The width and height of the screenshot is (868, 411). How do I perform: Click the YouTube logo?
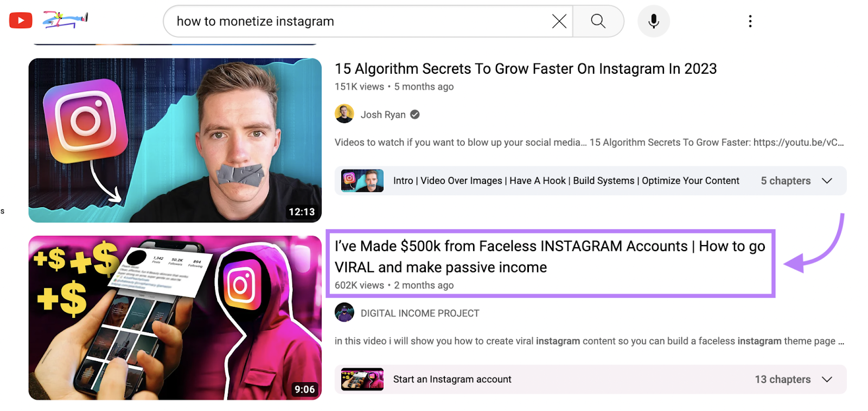(x=20, y=20)
